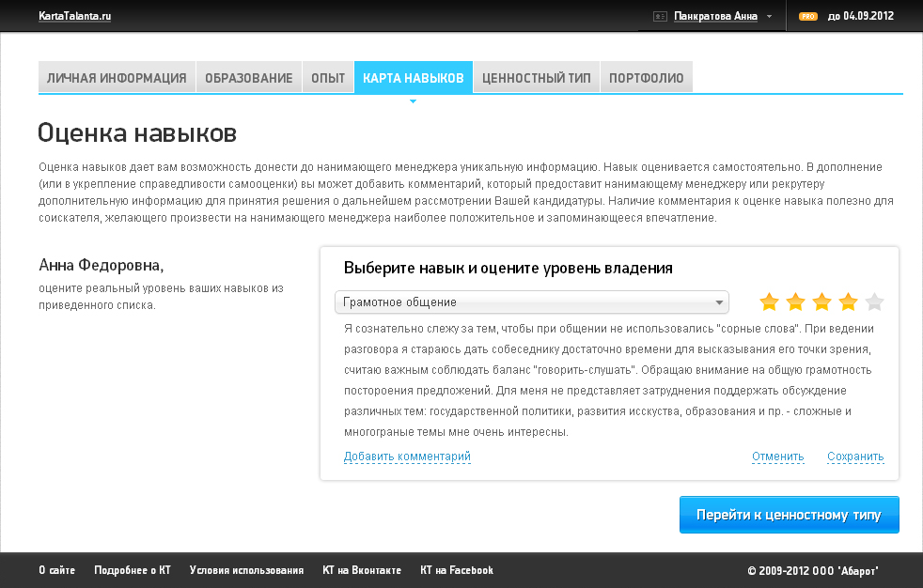Switch to the Личная информация tab

pos(117,78)
